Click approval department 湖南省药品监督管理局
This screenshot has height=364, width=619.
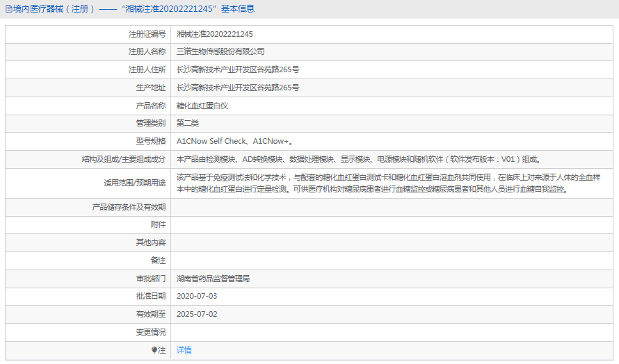tap(214, 279)
